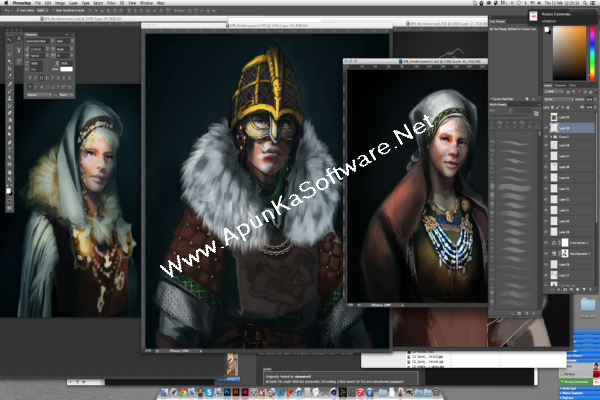This screenshot has width=600, height=400.
Task: Select the Move tool in the toolbox
Action: pyautogui.click(x=10, y=40)
